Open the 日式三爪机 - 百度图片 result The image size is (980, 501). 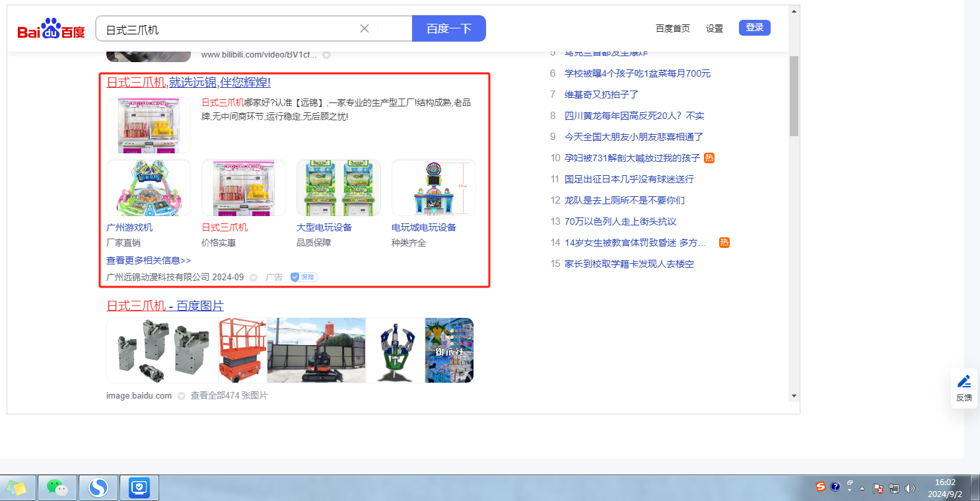[165, 306]
